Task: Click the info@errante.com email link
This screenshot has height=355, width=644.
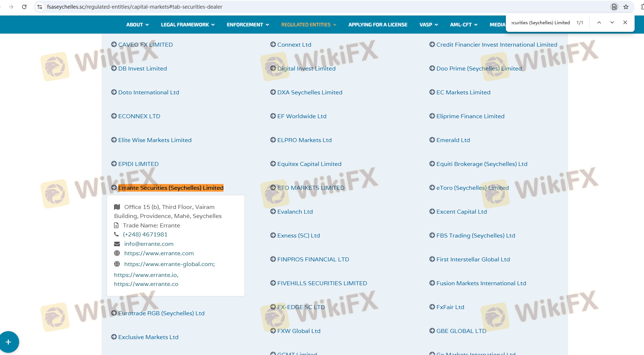Action: coord(149,244)
